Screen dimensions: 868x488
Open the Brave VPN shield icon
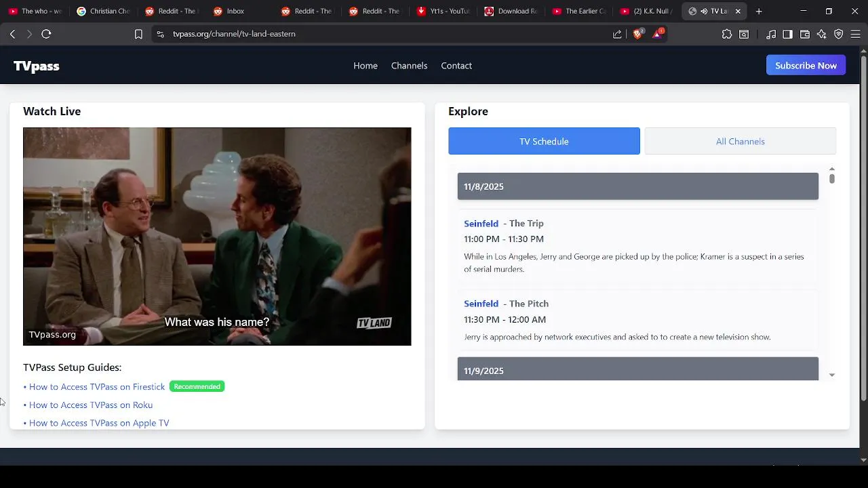click(839, 34)
